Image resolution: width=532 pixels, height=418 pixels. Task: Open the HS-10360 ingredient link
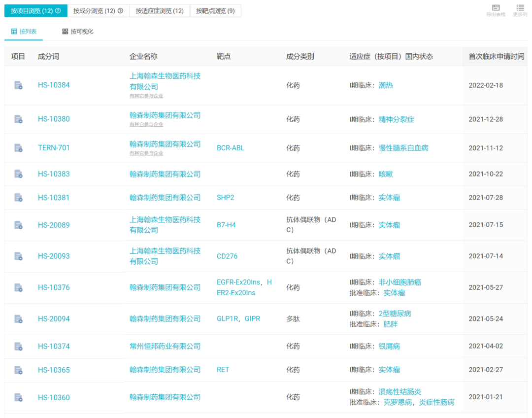(x=54, y=398)
